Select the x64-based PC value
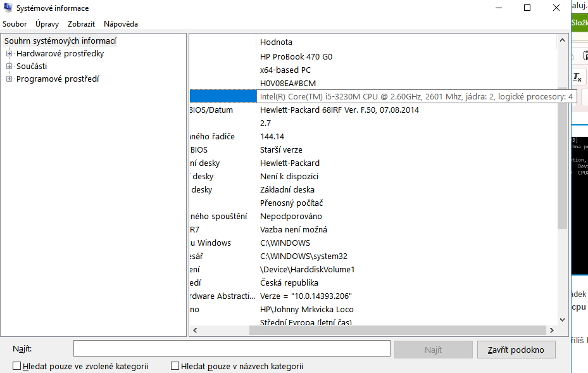 pyautogui.click(x=285, y=70)
